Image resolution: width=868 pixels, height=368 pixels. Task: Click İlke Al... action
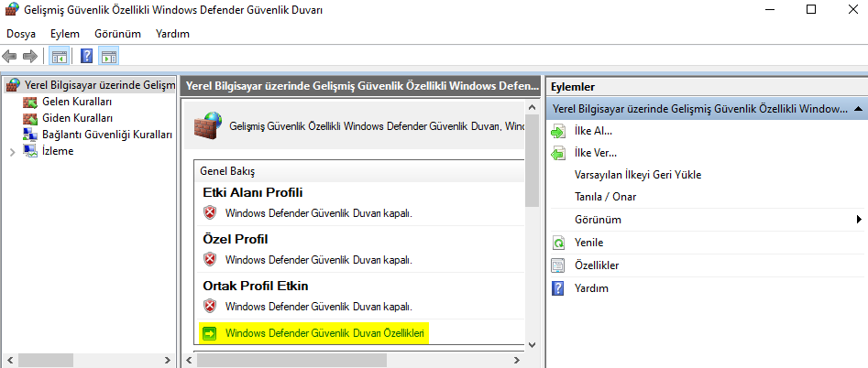pos(593,132)
